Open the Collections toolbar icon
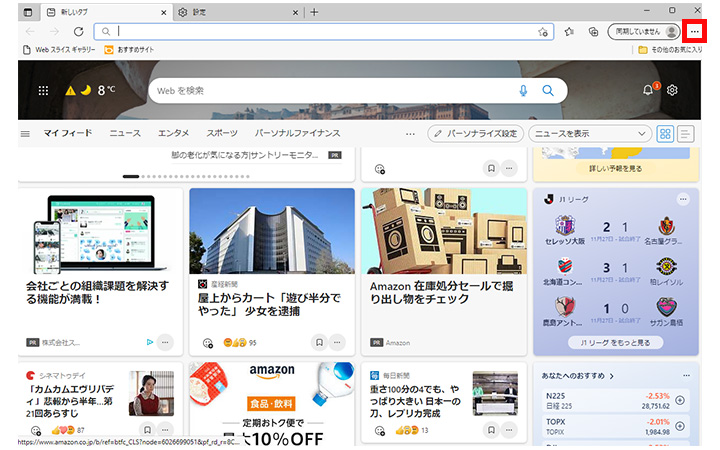720x450 pixels. click(593, 31)
